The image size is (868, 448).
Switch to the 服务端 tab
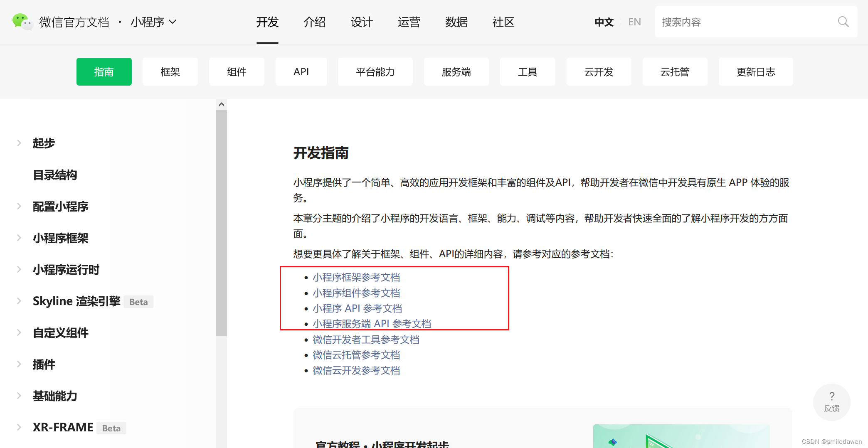point(456,72)
